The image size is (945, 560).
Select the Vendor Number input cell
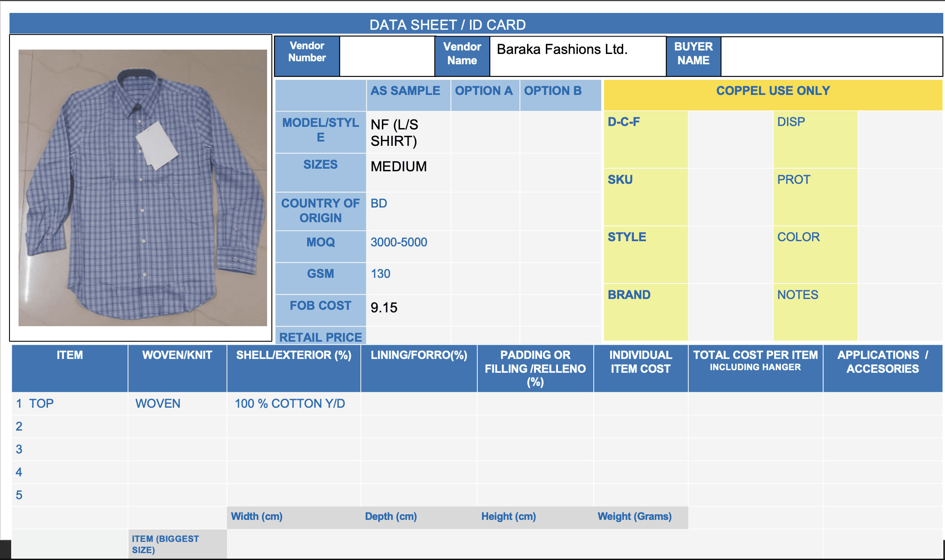coord(387,57)
